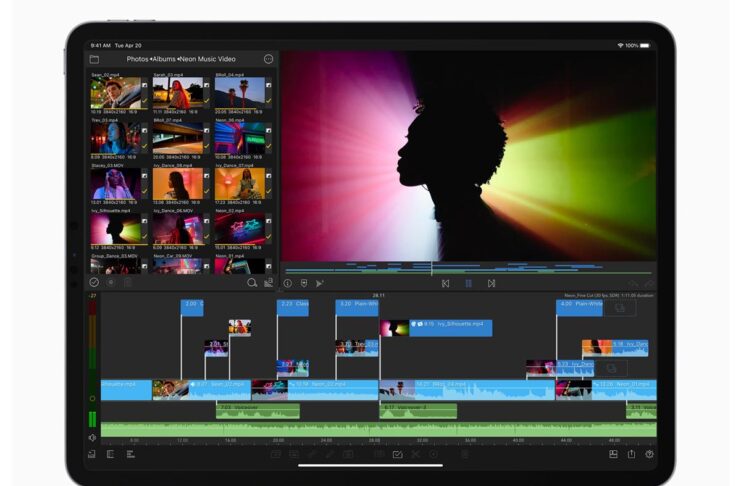Open the library sort and view options icon
Image resolution: width=741 pixels, height=486 pixels.
(x=268, y=283)
